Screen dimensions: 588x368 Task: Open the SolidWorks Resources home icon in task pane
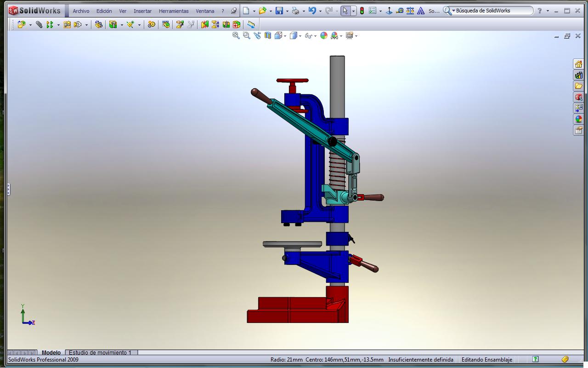578,64
